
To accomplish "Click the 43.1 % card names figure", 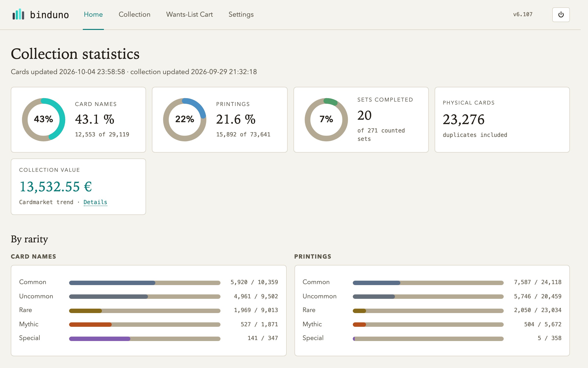I will click(95, 119).
